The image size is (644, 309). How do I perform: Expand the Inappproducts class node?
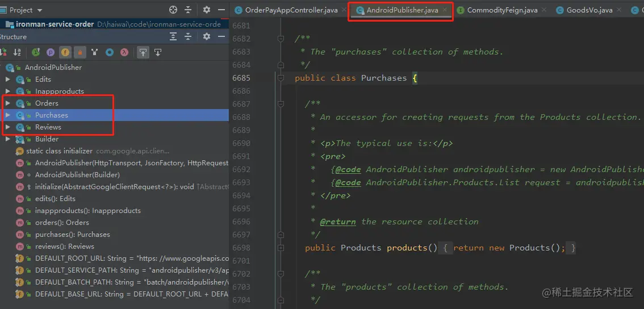coord(7,91)
